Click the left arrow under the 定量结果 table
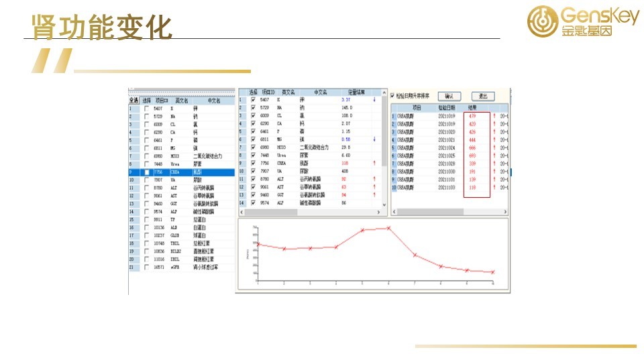The width and height of the screenshot is (644, 362). pos(241,213)
